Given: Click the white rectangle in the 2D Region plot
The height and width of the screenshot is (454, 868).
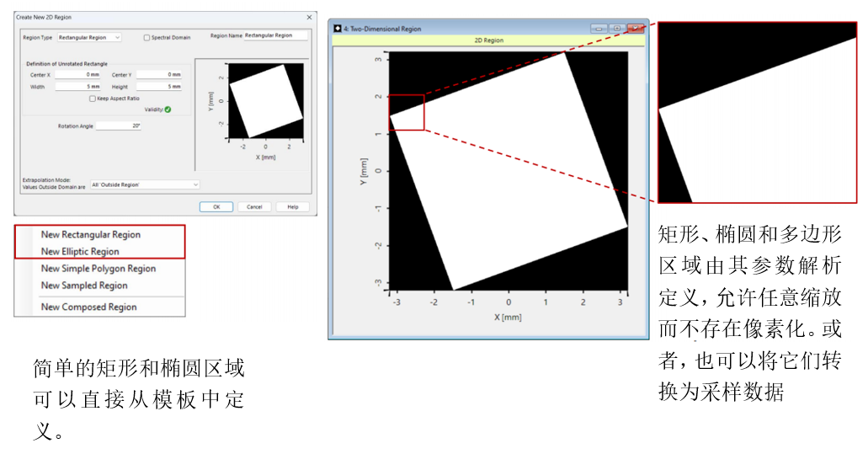Looking at the screenshot, I should [x=509, y=171].
